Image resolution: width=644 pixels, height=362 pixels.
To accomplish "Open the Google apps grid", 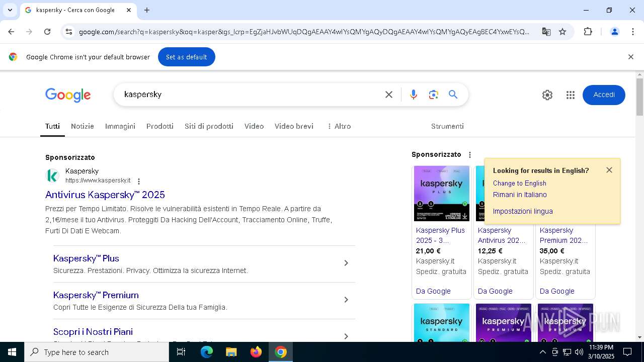I will pyautogui.click(x=570, y=95).
